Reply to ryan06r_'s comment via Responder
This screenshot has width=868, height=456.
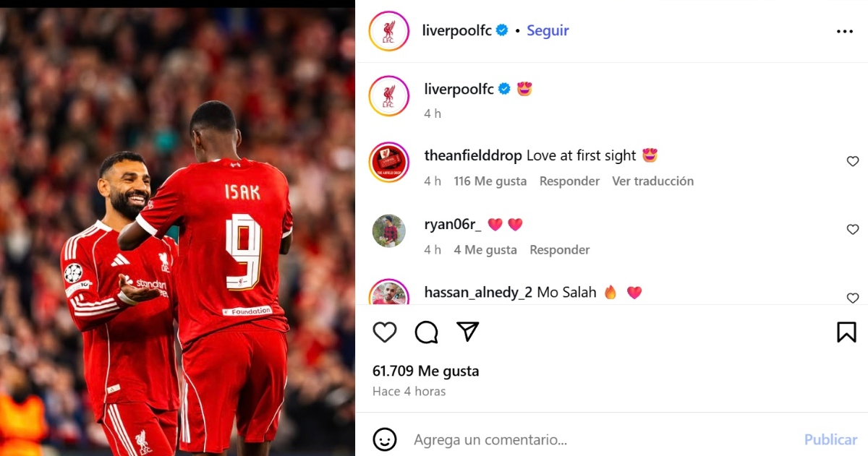[560, 250]
